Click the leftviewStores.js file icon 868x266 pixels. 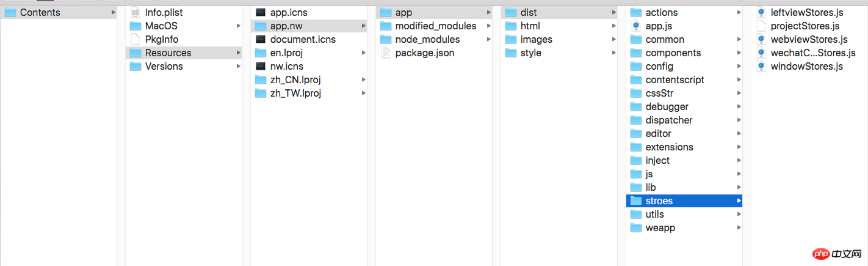coord(761,12)
